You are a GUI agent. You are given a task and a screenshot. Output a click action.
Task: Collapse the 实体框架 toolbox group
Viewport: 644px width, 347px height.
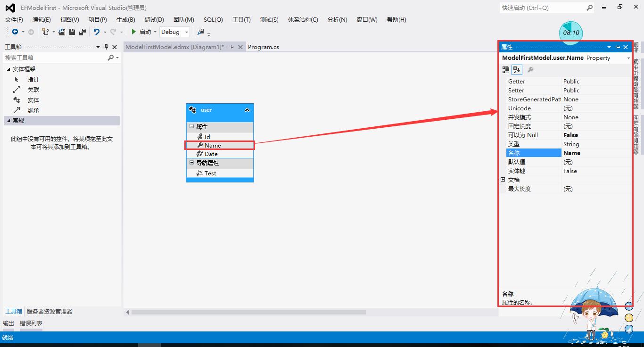pos(8,69)
